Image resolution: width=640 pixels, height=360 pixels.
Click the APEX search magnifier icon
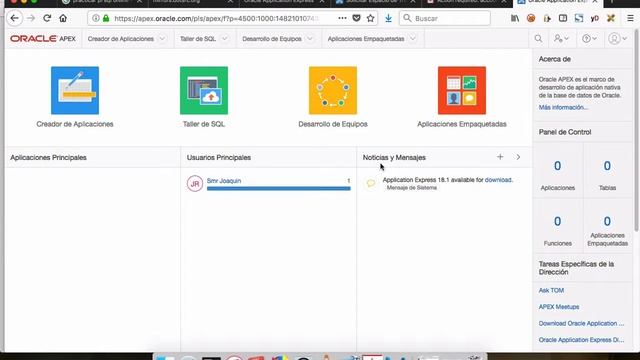coord(538,39)
